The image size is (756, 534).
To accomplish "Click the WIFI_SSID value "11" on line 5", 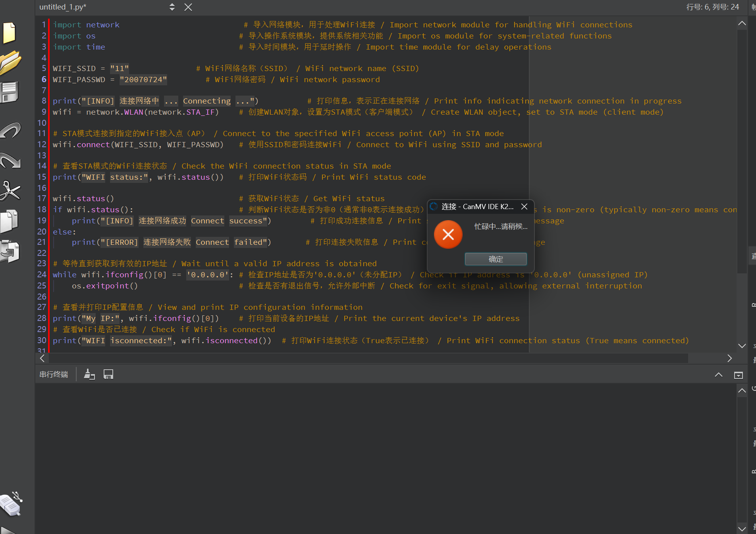I will pyautogui.click(x=120, y=68).
